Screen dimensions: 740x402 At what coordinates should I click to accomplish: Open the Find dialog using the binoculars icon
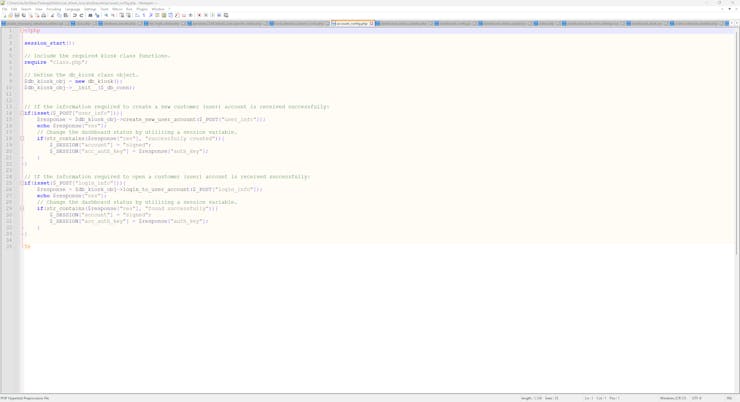pos(90,16)
